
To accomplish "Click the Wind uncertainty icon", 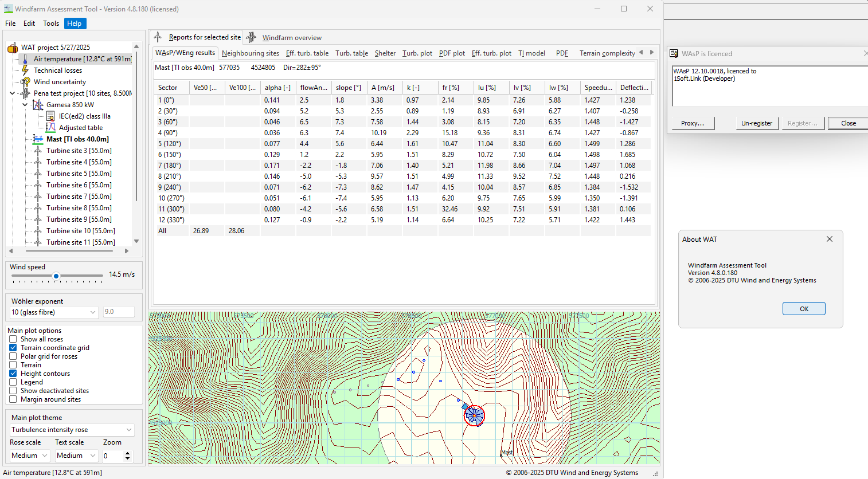I will (25, 82).
